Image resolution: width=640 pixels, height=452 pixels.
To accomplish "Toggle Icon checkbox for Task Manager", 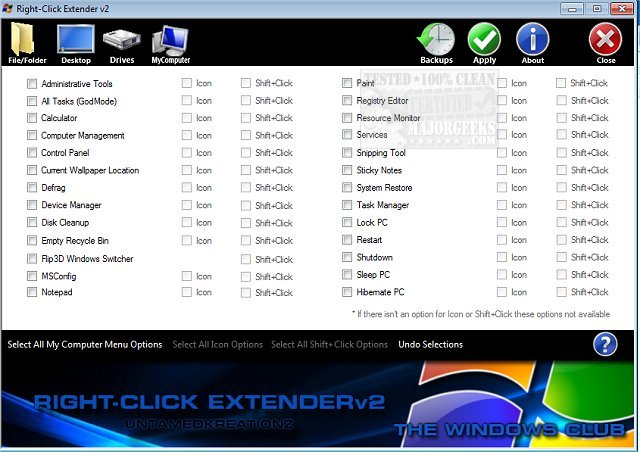I will [x=502, y=205].
